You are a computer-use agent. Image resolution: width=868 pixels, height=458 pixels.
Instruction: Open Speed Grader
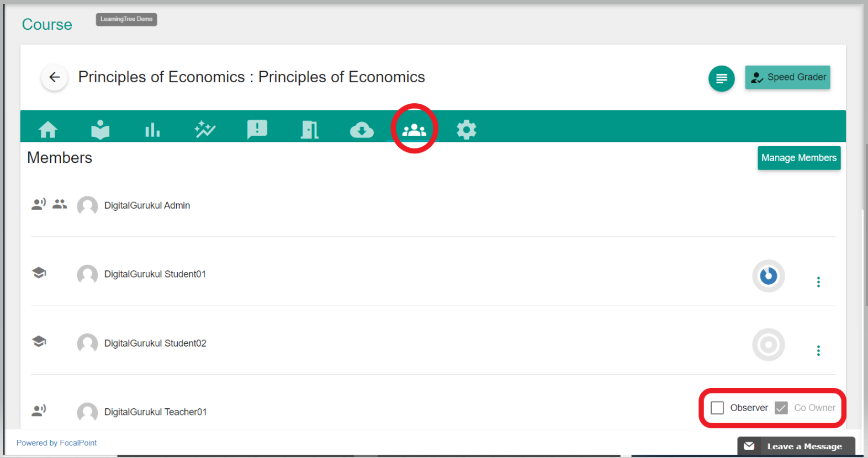tap(787, 77)
